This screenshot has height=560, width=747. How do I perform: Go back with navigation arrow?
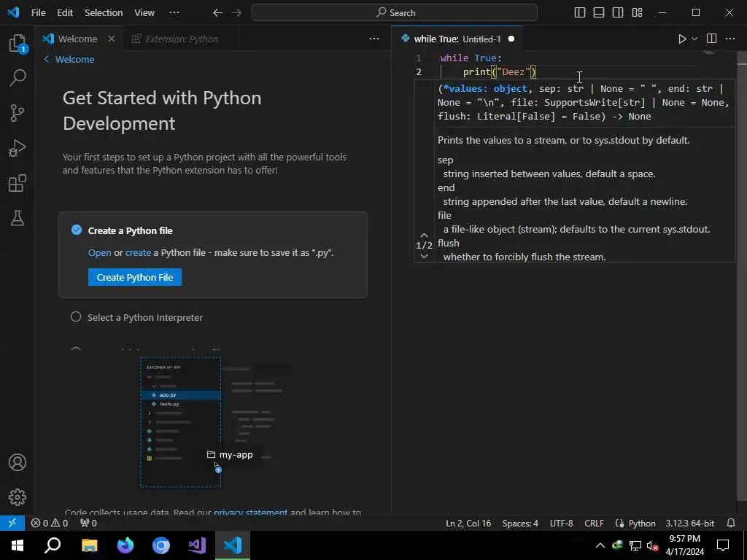[217, 13]
